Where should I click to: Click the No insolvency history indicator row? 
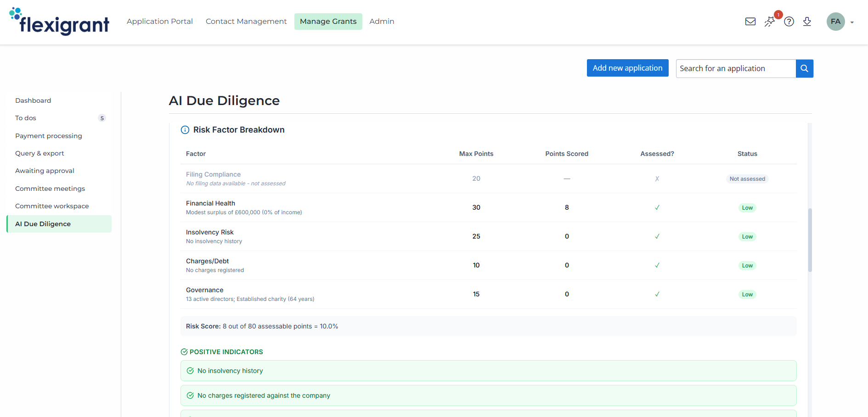[x=489, y=371]
